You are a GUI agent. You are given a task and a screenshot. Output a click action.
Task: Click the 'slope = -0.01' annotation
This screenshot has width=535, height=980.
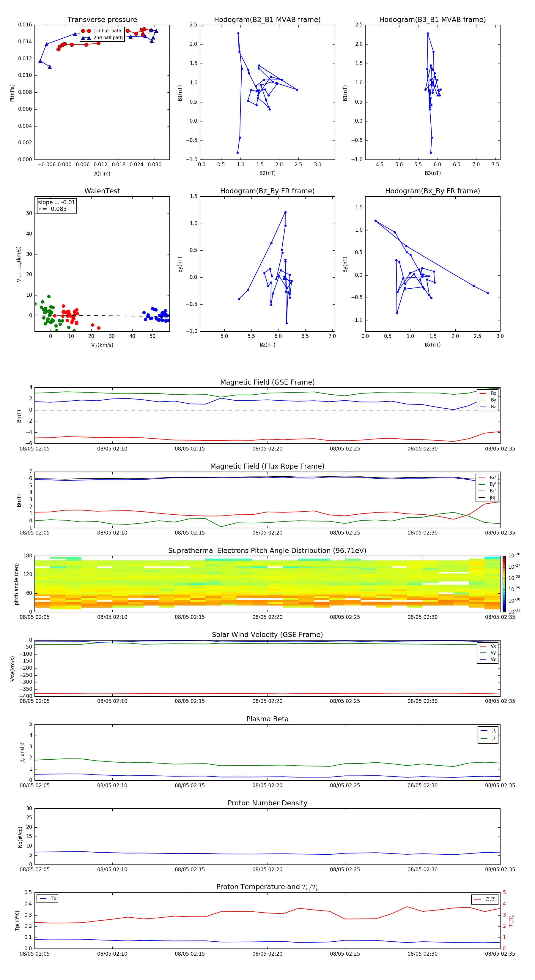coord(56,203)
